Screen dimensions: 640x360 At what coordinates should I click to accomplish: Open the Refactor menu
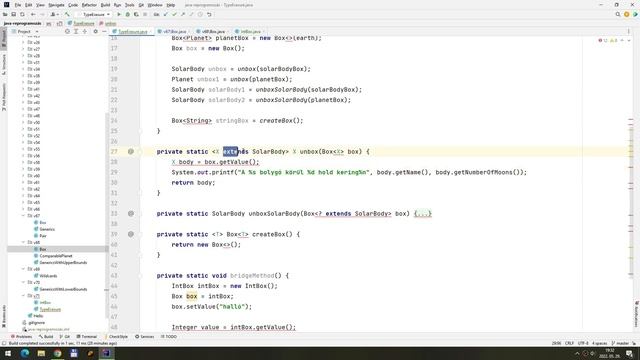click(x=89, y=5)
